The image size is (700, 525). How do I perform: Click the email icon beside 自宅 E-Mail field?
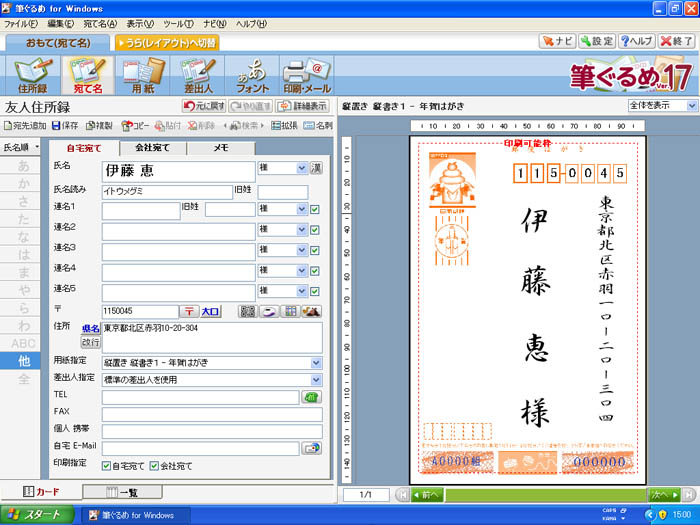312,448
